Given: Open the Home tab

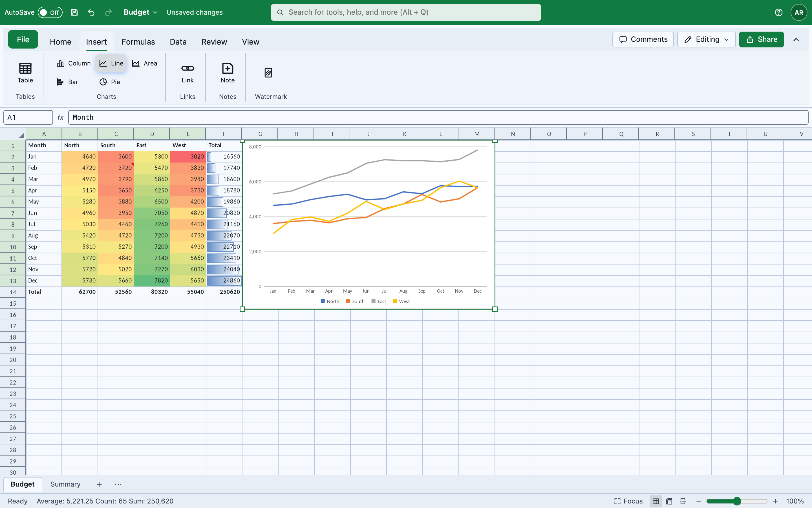Looking at the screenshot, I should coord(60,42).
